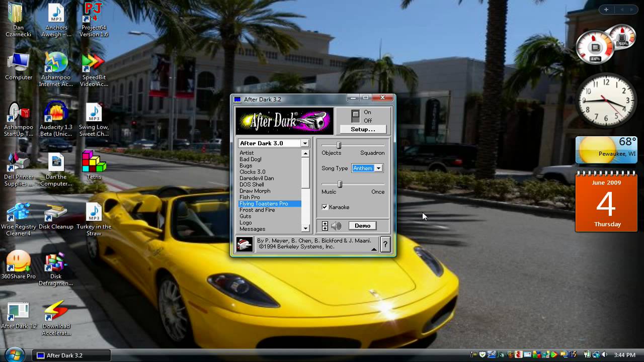Choose Messages module
This screenshot has height=362, width=644.
click(270, 229)
